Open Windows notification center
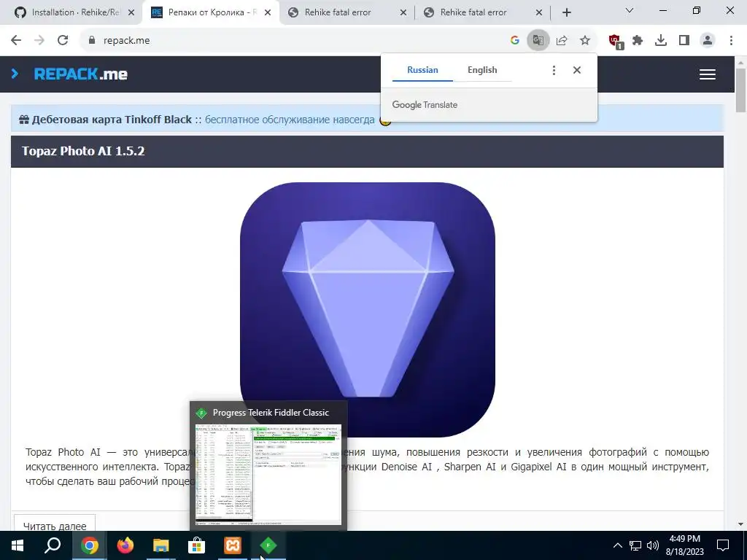 tap(723, 545)
